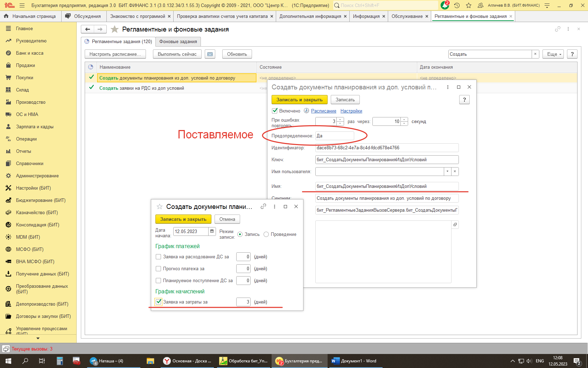
Task: Switch to Регламентные задания (120) tab
Action: coord(118,41)
